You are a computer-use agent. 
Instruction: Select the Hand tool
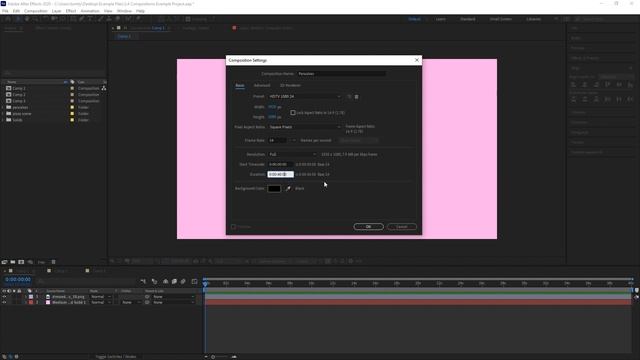point(27,19)
